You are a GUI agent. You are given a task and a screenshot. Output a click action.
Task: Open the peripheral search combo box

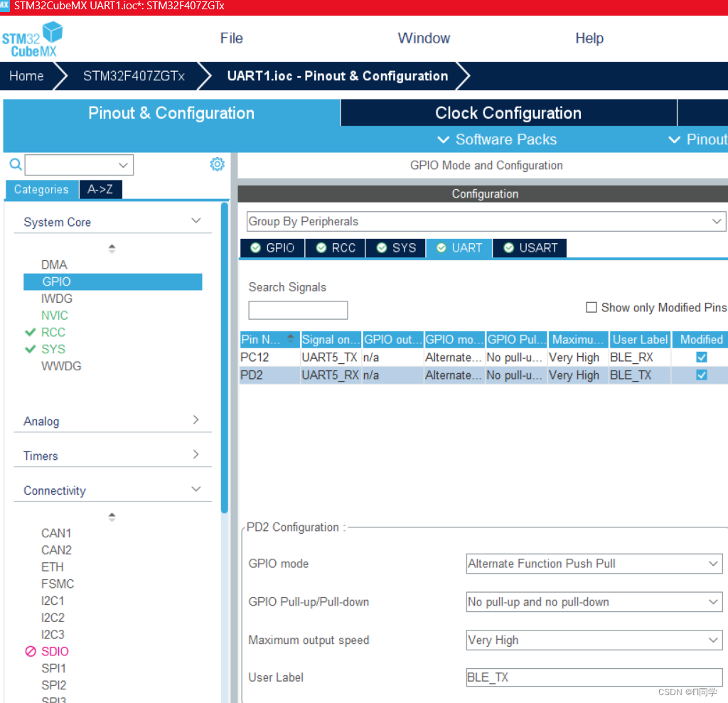tap(79, 165)
